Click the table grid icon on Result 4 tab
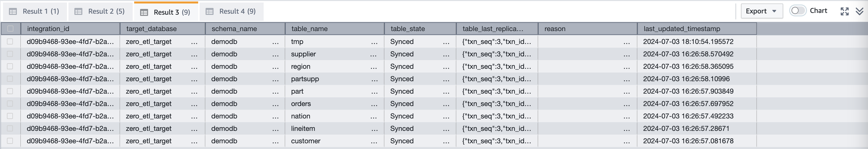This screenshot has height=149, width=868. 210,11
